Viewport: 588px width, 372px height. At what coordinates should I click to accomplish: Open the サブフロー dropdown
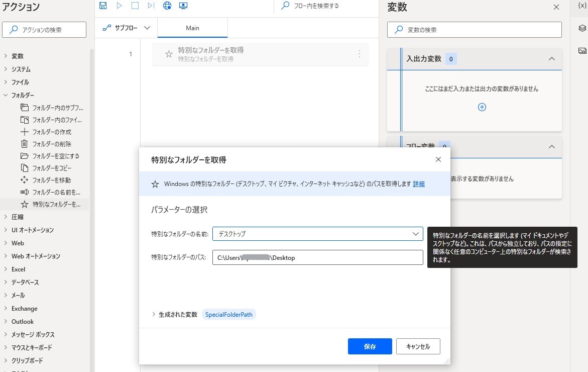[127, 28]
